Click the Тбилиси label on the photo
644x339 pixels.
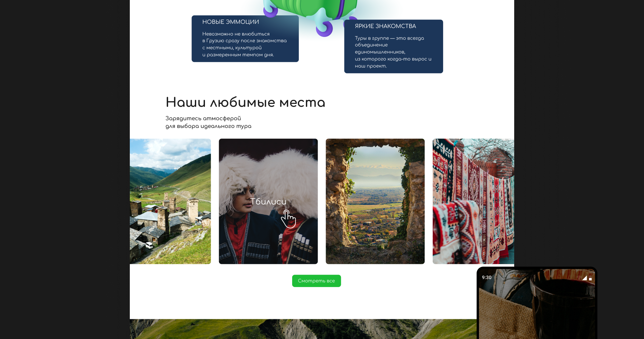point(268,201)
